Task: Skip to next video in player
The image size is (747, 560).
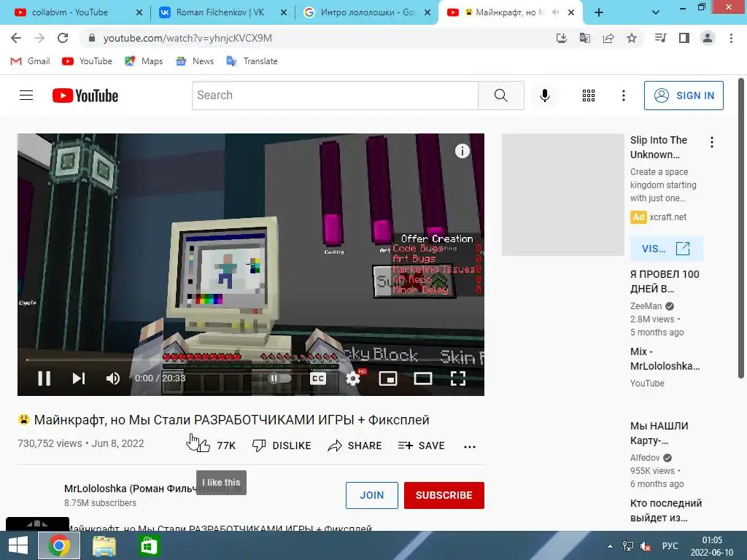Action: pos(79,378)
